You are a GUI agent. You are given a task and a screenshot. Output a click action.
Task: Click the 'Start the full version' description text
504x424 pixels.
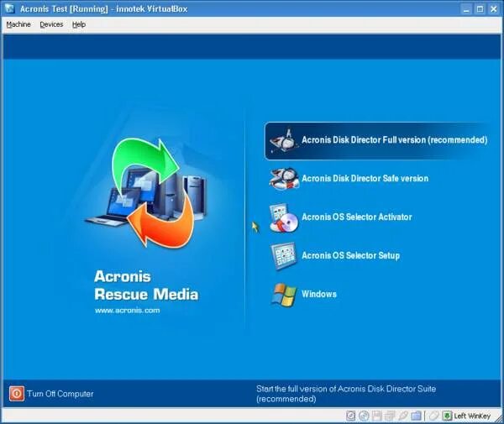click(346, 394)
